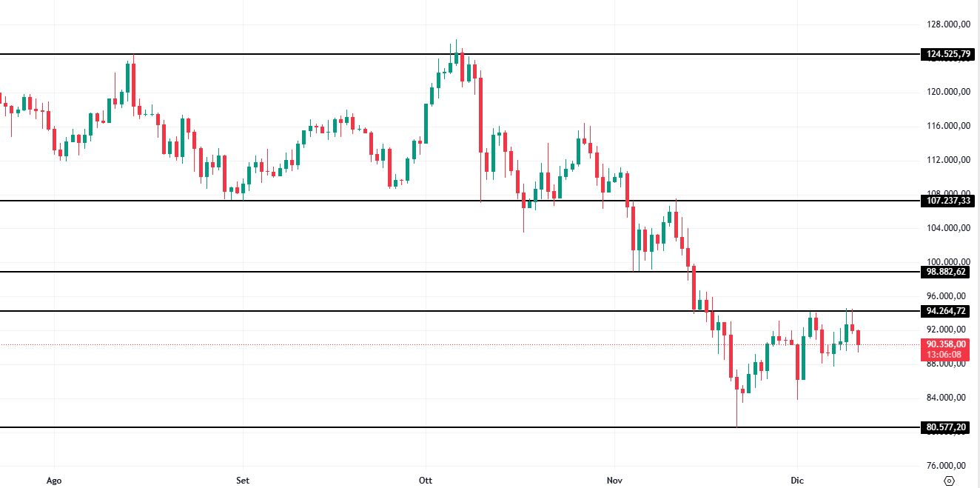Image resolution: width=980 pixels, height=488 pixels.
Task: Click the Dic label on time axis
Action: pyautogui.click(x=798, y=480)
